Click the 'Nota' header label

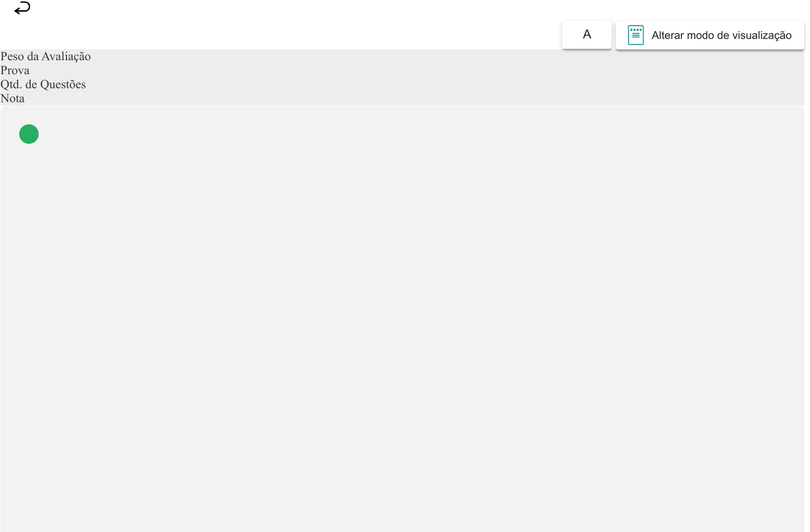coord(12,99)
